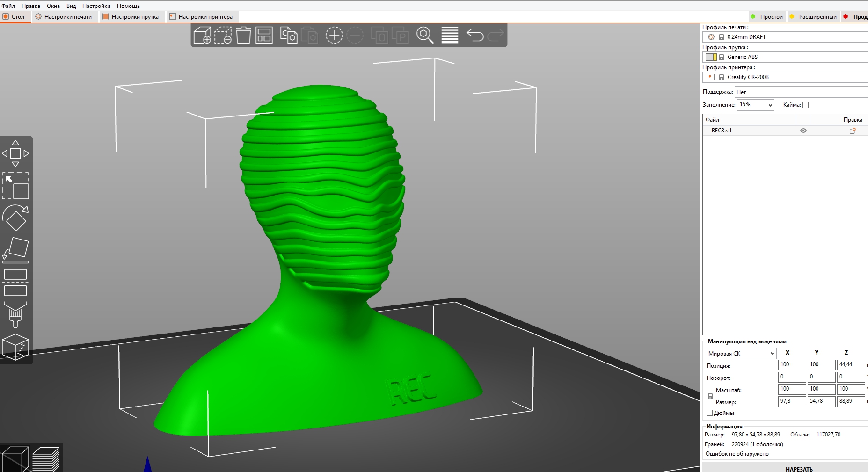Select the Расширенный mode button

(x=813, y=16)
